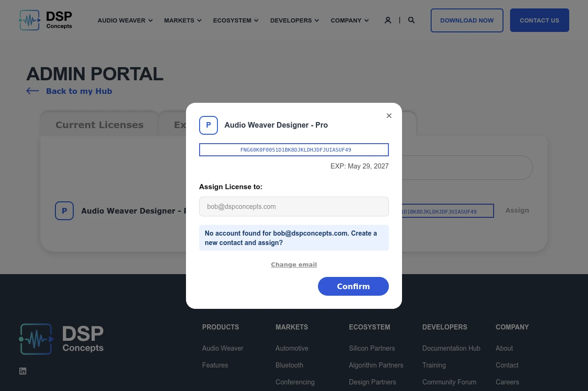588x391 pixels.
Task: Click the Change email link
Action: (294, 264)
